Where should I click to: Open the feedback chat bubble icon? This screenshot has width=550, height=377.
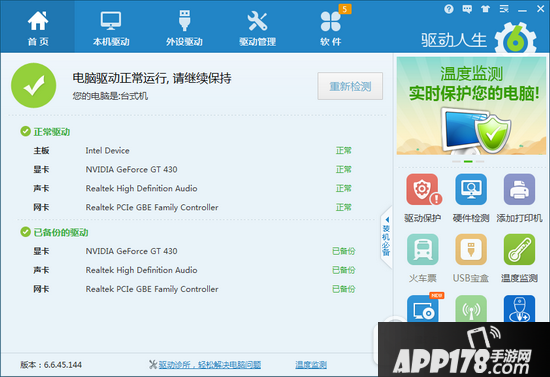coord(467,9)
